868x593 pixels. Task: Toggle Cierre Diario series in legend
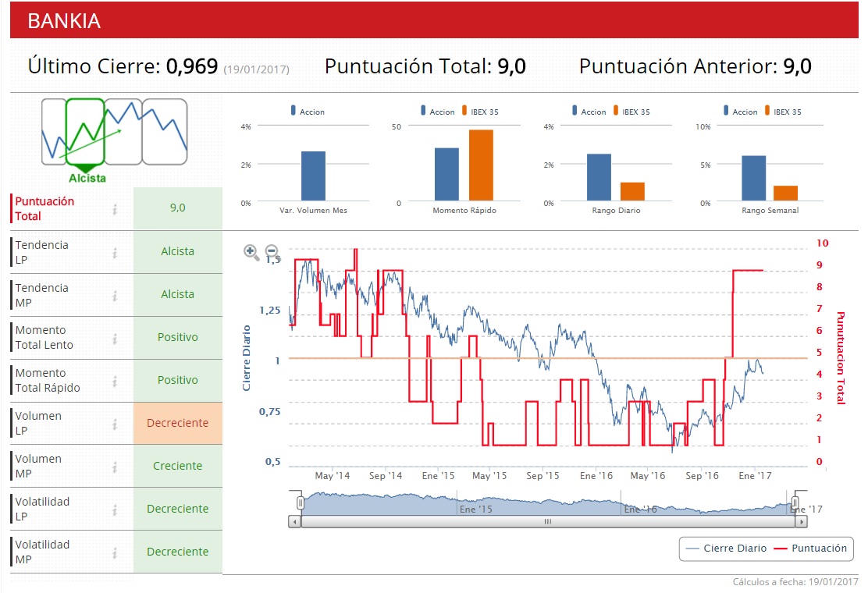tap(726, 549)
